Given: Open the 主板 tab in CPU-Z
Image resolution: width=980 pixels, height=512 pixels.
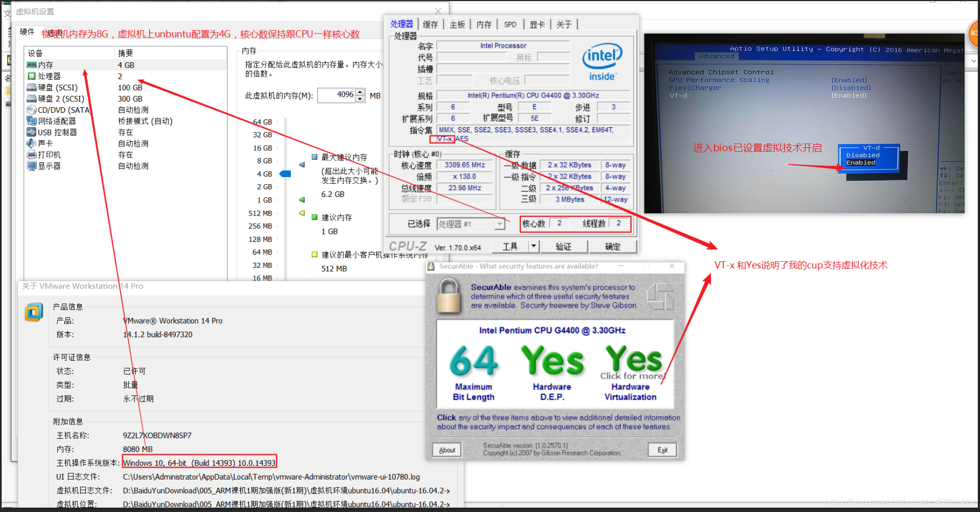Looking at the screenshot, I should pos(457,24).
